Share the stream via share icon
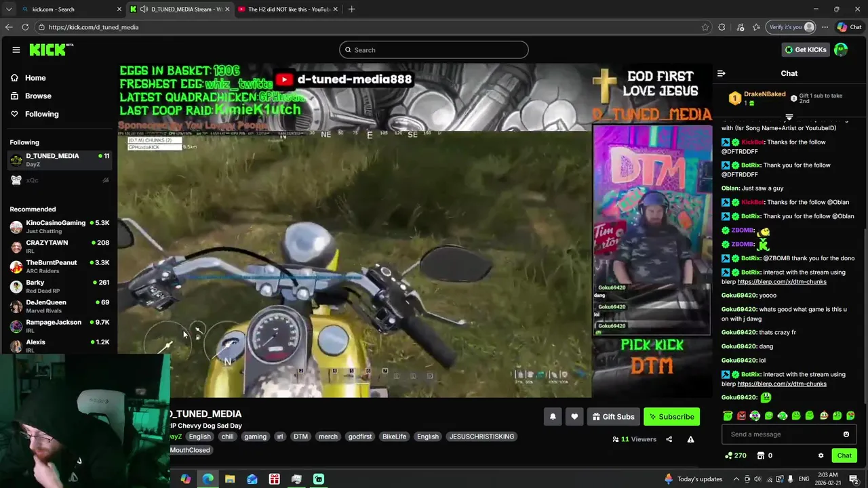 [x=669, y=439]
